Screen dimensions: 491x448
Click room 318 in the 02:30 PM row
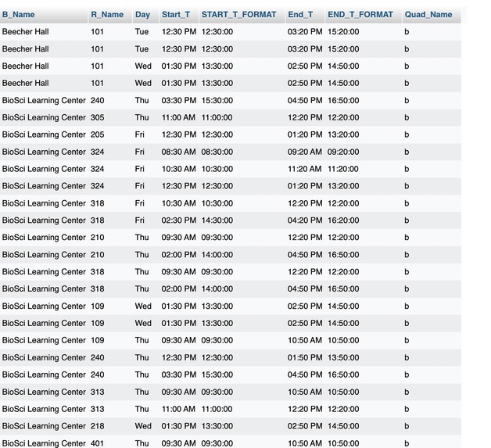pos(98,220)
